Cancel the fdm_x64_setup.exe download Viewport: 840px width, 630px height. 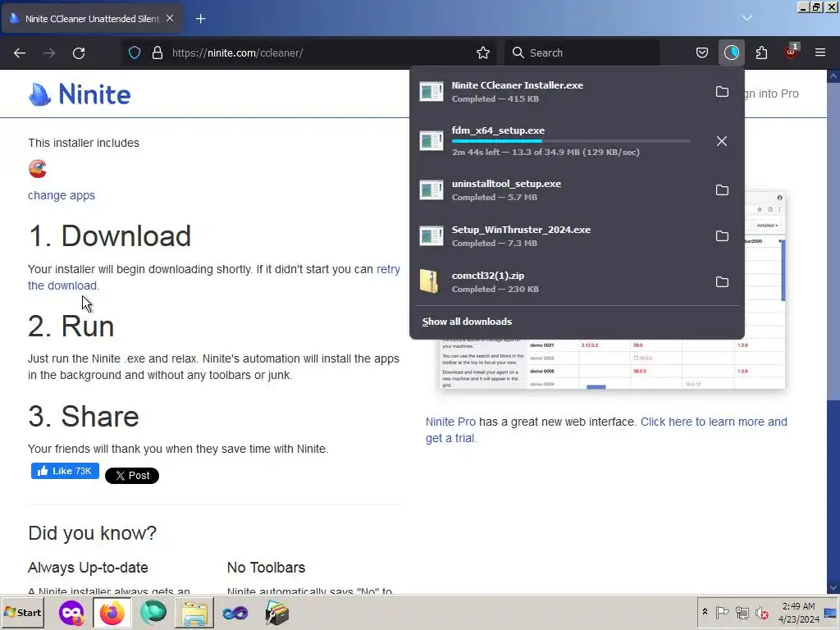click(x=722, y=141)
